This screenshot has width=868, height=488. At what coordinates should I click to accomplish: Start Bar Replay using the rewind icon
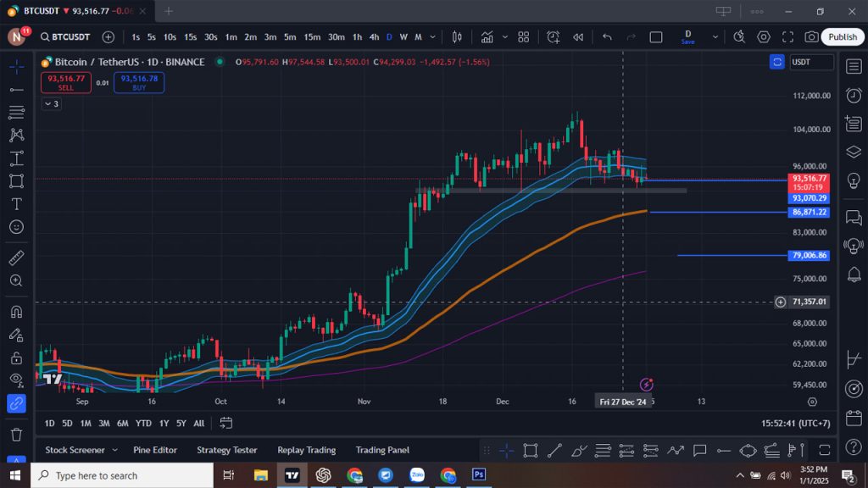[x=578, y=37]
